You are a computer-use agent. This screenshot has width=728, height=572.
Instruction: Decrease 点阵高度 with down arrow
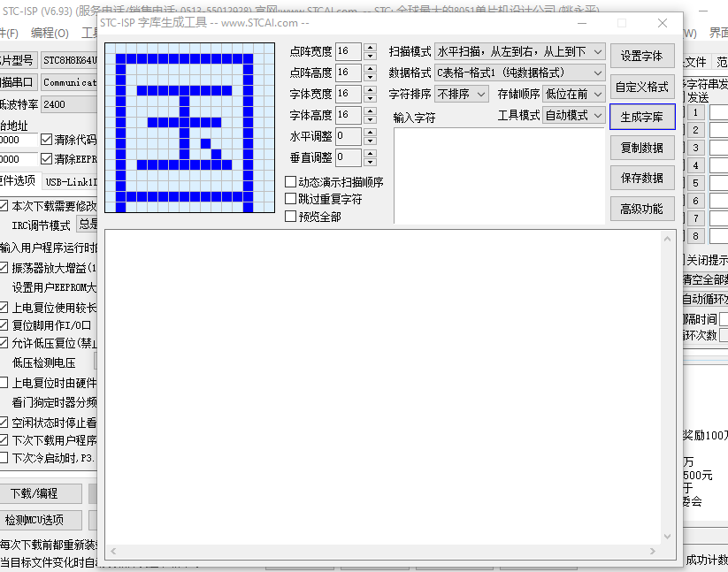[x=370, y=78]
